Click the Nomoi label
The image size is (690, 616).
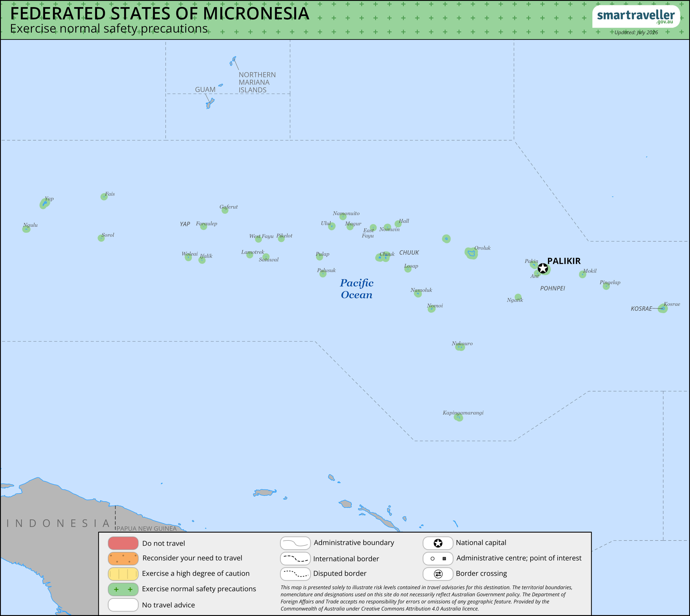point(435,306)
